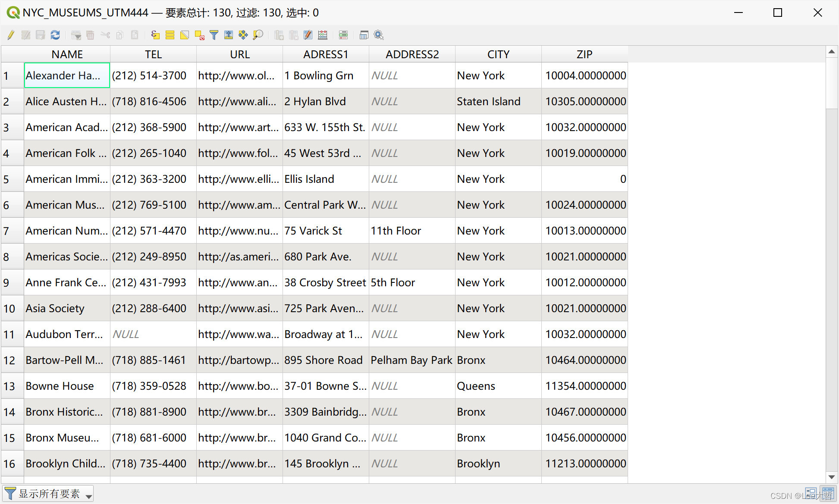Click the NULL TEL cell for Audubon Terr...
The width and height of the screenshot is (839, 504).
pos(153,334)
